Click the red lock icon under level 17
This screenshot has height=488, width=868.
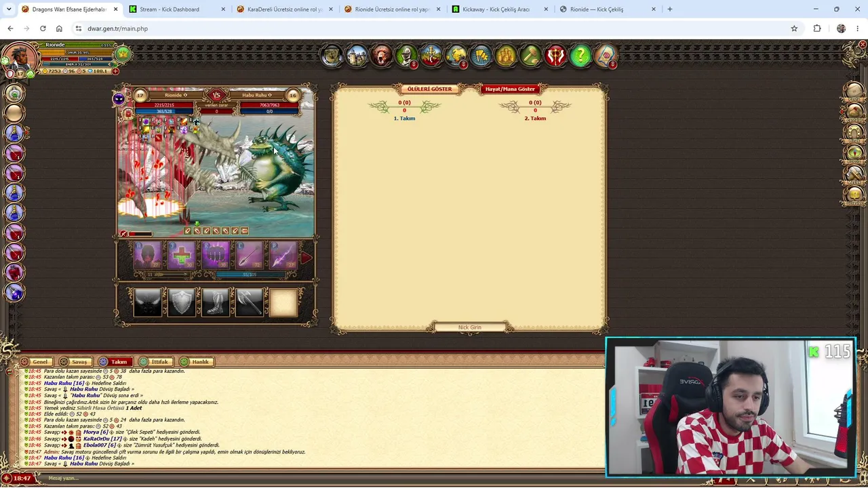128,113
